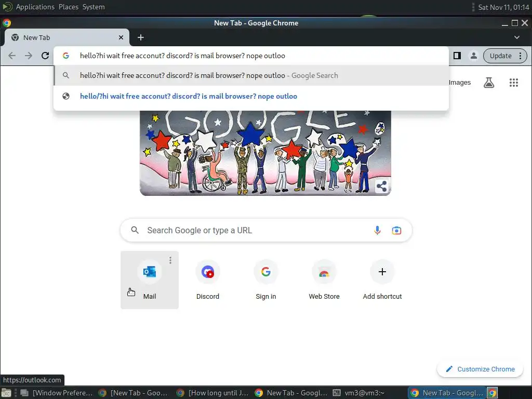Choose the blue hello/?hi URL suggestion
The image size is (532, 399).
[x=251, y=96]
